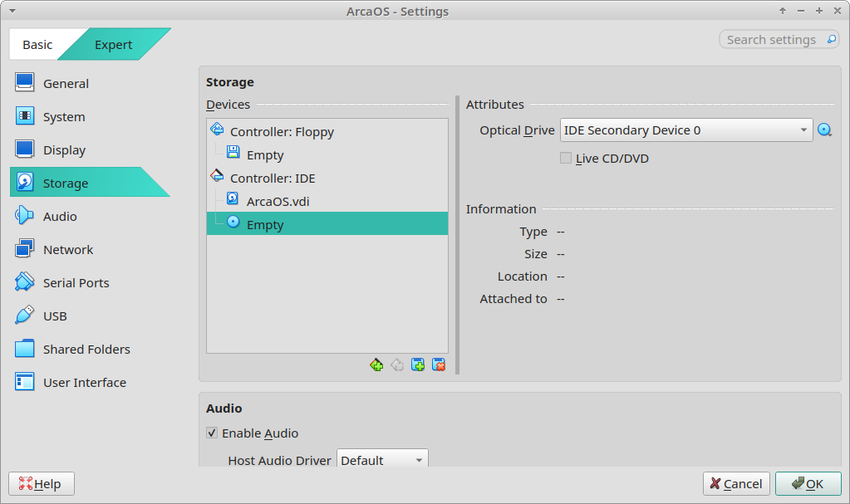
Task: Switch to the Expert tab
Action: tap(113, 45)
